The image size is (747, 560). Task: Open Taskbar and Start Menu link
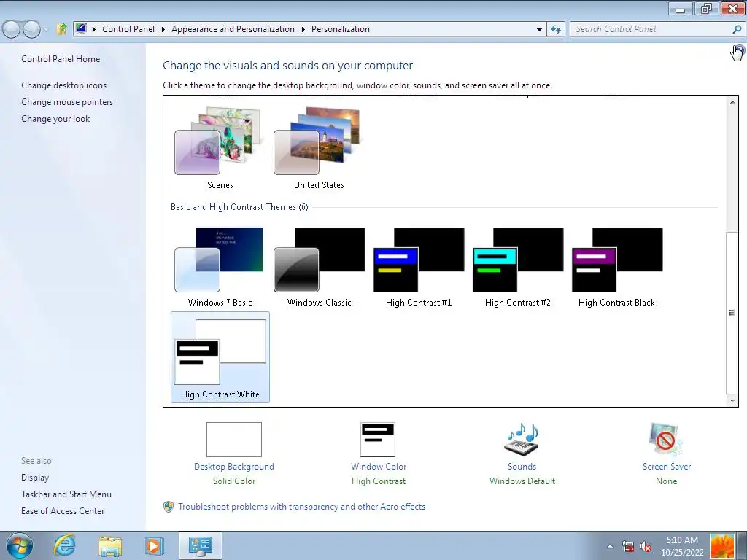point(66,494)
